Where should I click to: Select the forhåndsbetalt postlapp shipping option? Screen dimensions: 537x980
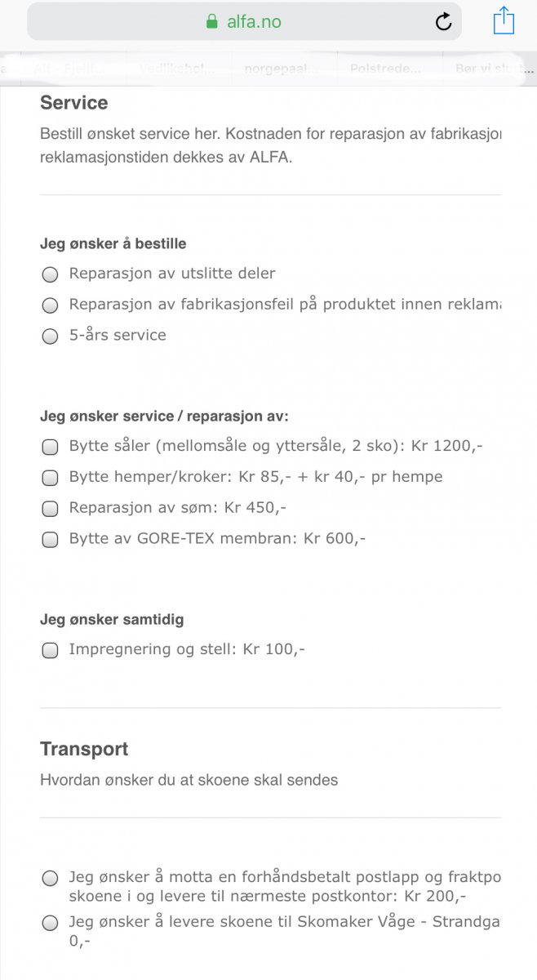pos(50,879)
